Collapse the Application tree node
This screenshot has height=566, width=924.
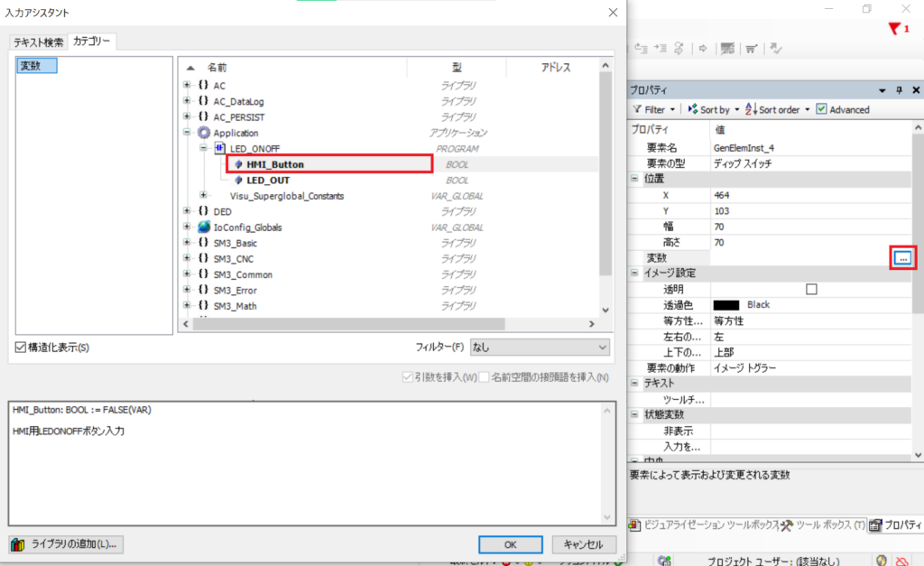(x=187, y=133)
